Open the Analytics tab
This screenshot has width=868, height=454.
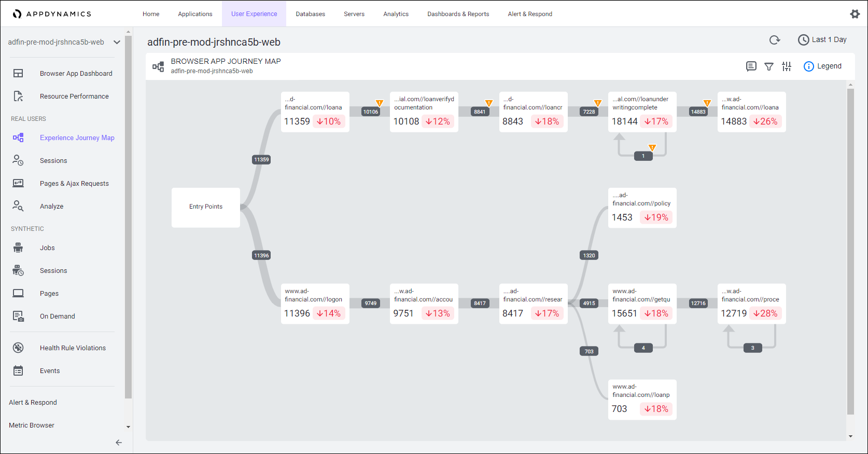396,14
